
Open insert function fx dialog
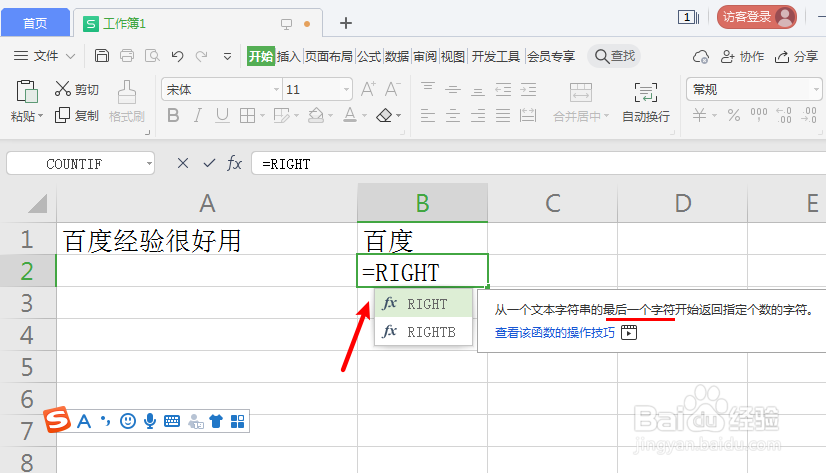234,163
